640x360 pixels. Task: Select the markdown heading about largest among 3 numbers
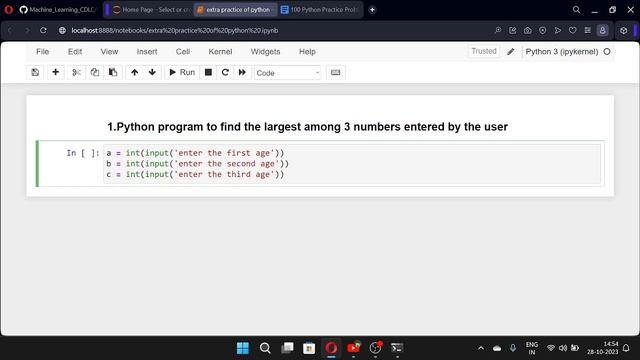(x=307, y=127)
